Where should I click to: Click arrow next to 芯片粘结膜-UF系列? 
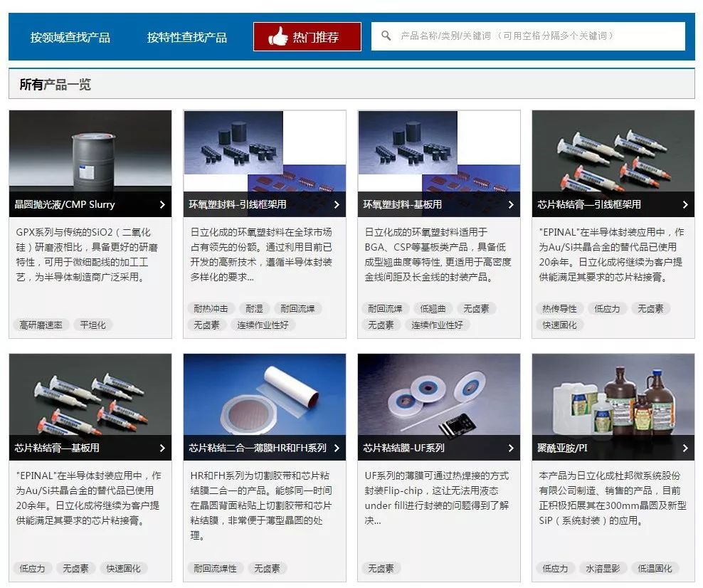point(511,448)
